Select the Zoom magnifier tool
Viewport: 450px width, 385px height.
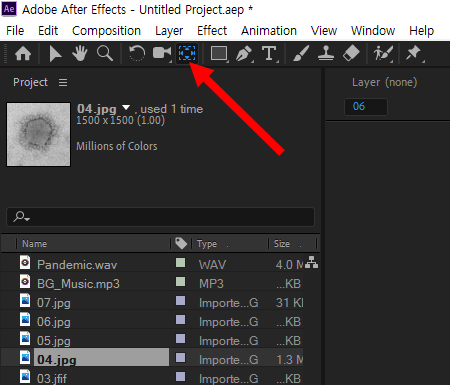[105, 53]
